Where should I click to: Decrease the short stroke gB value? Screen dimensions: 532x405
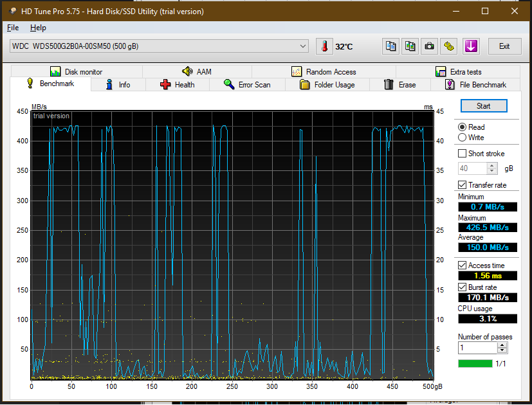492,171
